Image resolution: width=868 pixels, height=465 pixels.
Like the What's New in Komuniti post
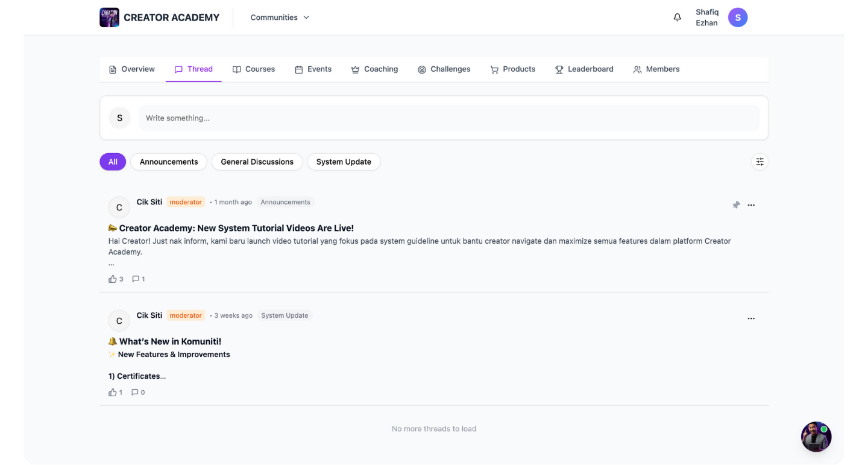(113, 392)
